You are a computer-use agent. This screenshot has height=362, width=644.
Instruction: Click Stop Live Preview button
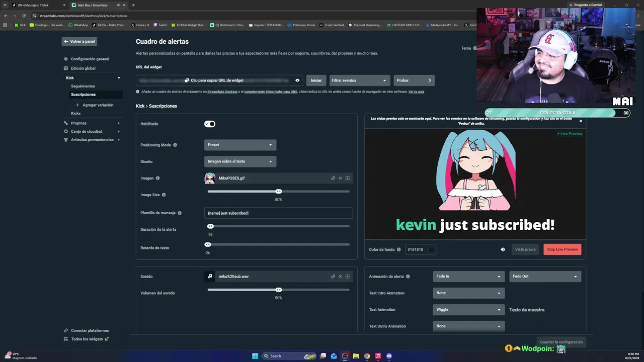point(562,249)
